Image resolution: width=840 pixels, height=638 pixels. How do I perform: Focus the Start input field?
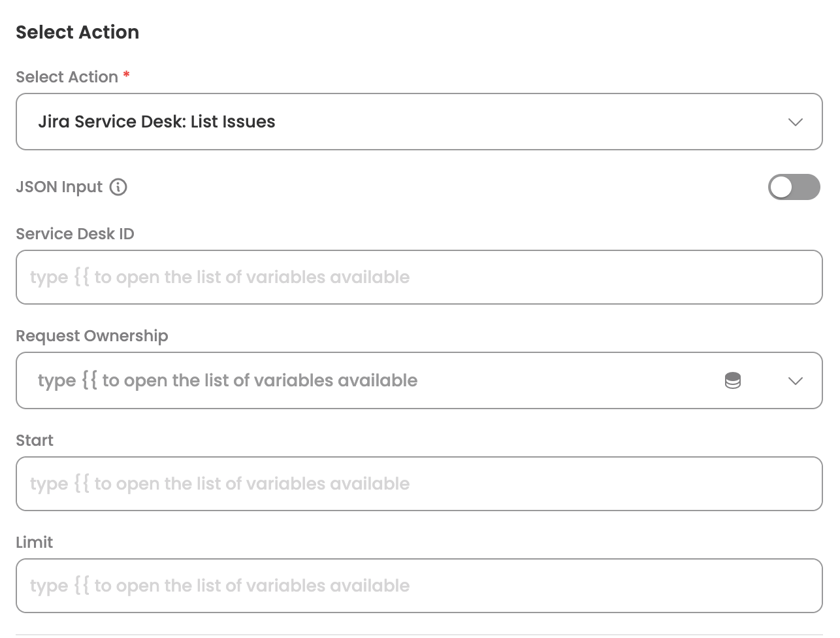pos(419,484)
